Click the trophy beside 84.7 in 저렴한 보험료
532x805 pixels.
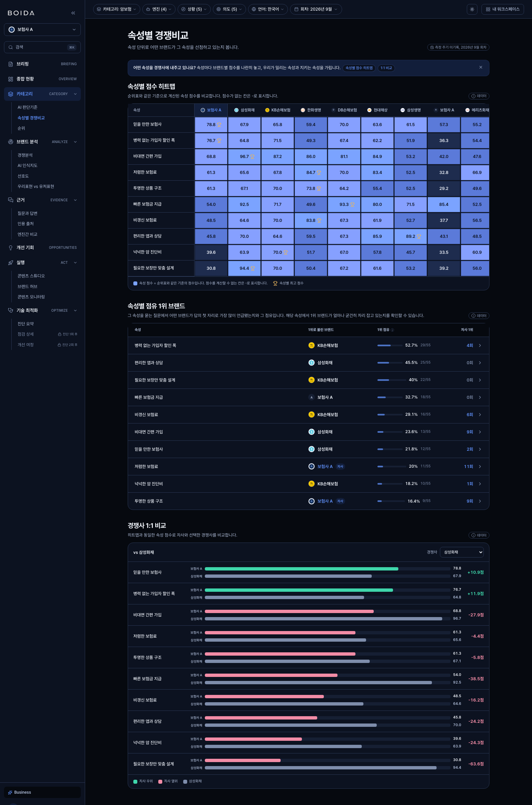[x=319, y=172]
